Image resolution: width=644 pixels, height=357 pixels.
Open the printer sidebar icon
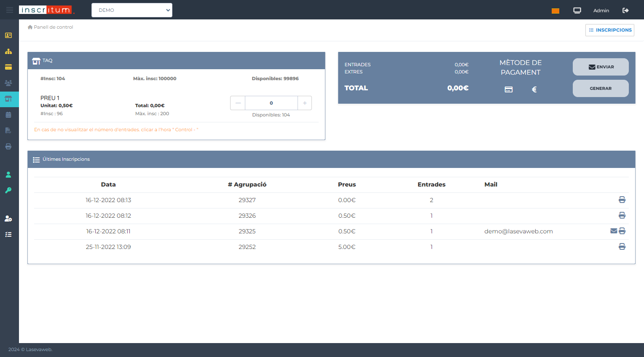click(x=8, y=146)
